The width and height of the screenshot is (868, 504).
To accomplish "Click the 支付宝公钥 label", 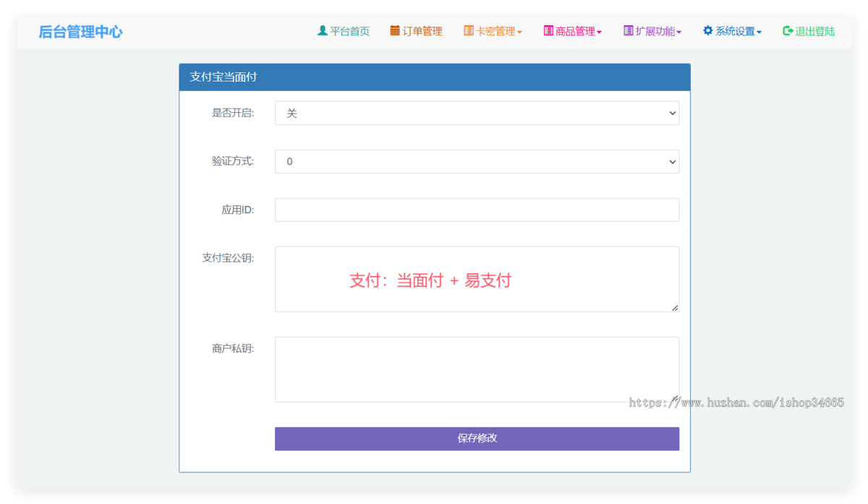I will pyautogui.click(x=228, y=257).
